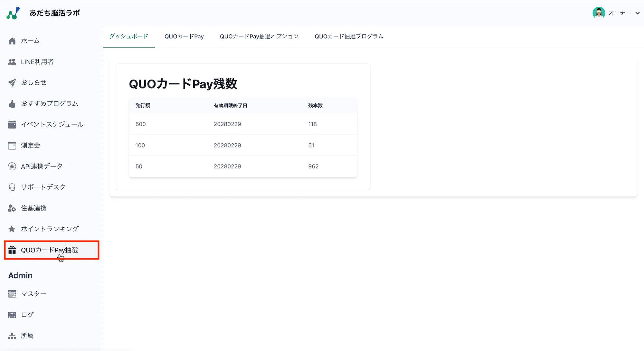Select the QUOカードPay抽選 gift icon
The height and width of the screenshot is (351, 644).
12,250
